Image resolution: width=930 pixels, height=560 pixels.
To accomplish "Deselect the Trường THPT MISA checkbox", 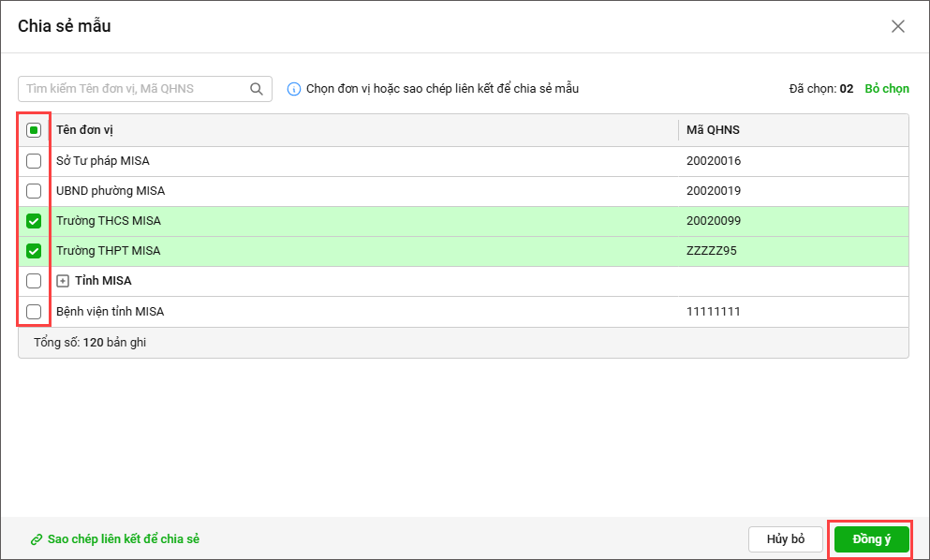I will tap(34, 251).
